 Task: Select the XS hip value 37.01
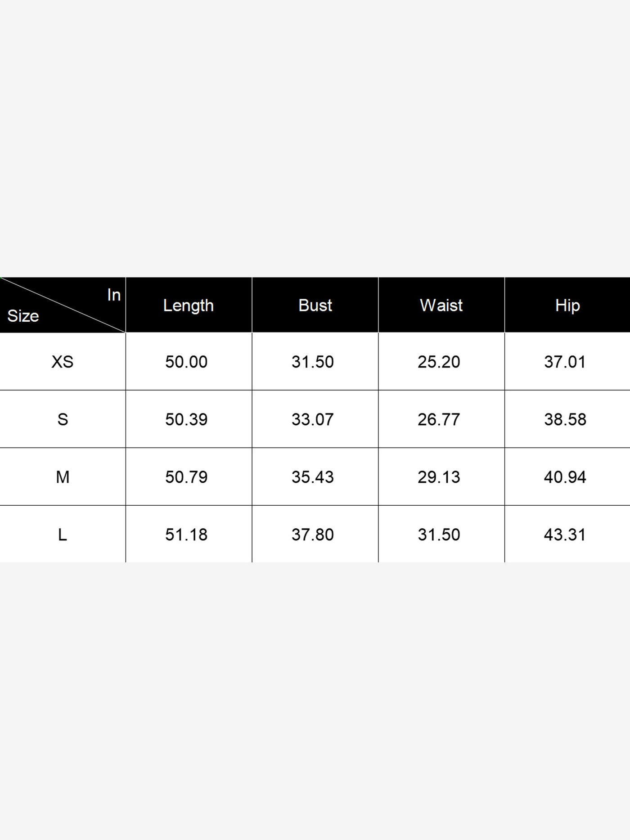[x=565, y=362]
